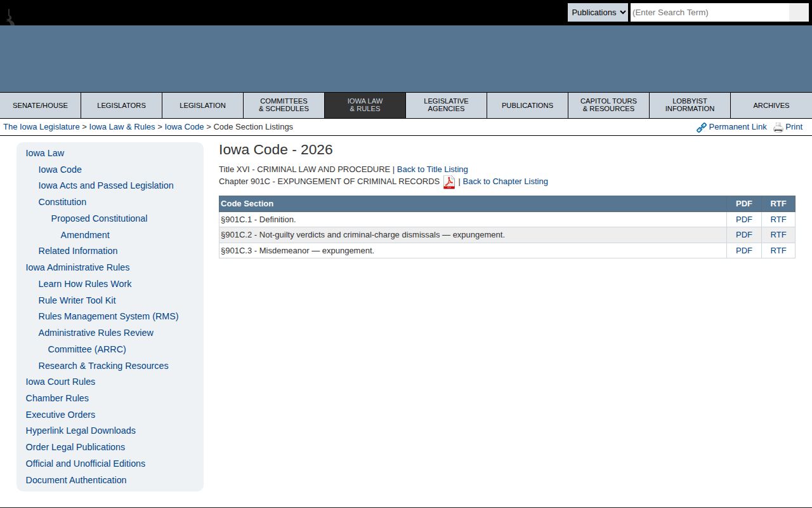This screenshot has height=508, width=812.
Task: Focus the Enter Search Term field
Action: pyautogui.click(x=710, y=12)
